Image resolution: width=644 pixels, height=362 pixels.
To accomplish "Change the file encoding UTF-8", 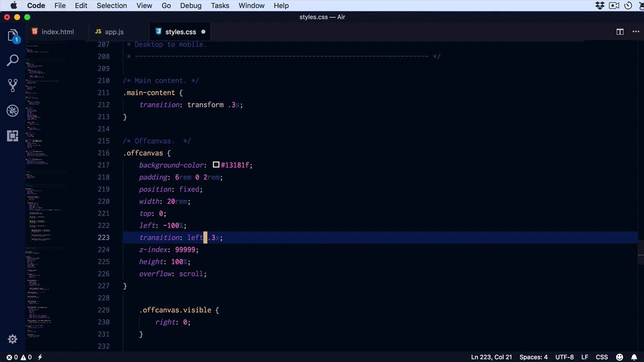I will click(565, 357).
